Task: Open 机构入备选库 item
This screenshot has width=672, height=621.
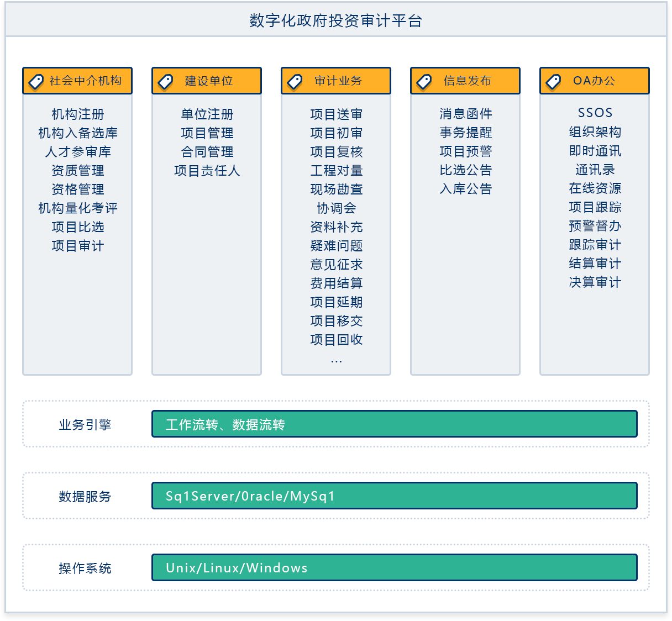Action: (78, 133)
